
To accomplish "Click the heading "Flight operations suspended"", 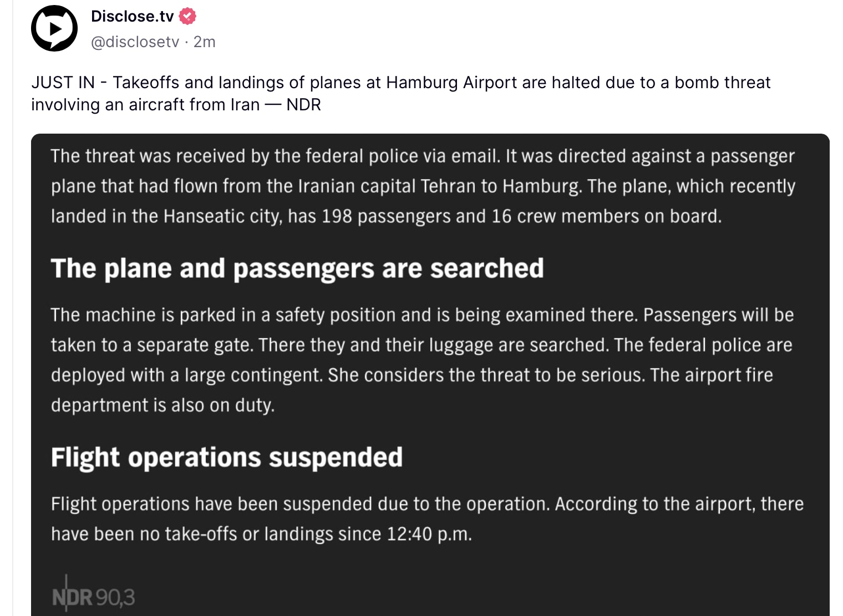I will (x=227, y=457).
